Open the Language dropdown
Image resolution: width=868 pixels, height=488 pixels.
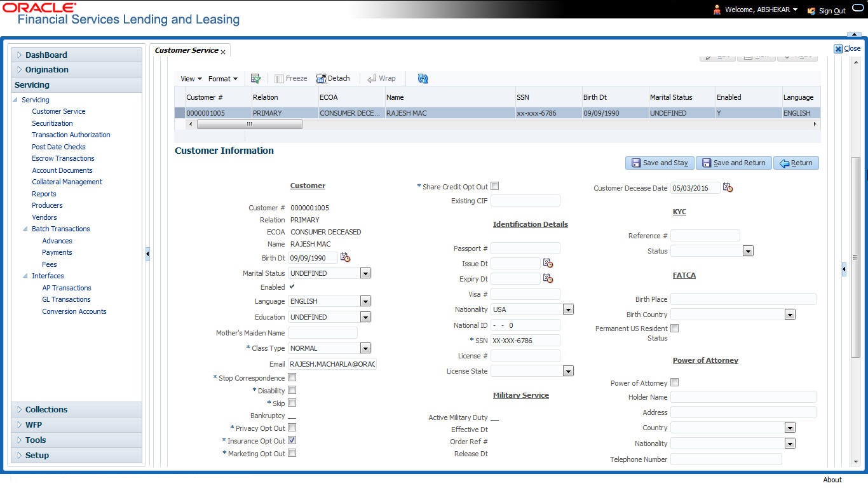click(x=365, y=301)
